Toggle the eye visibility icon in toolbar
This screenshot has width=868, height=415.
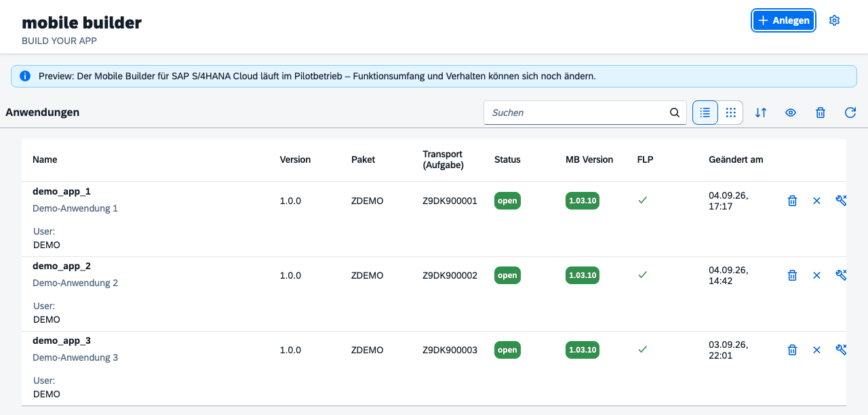(791, 113)
